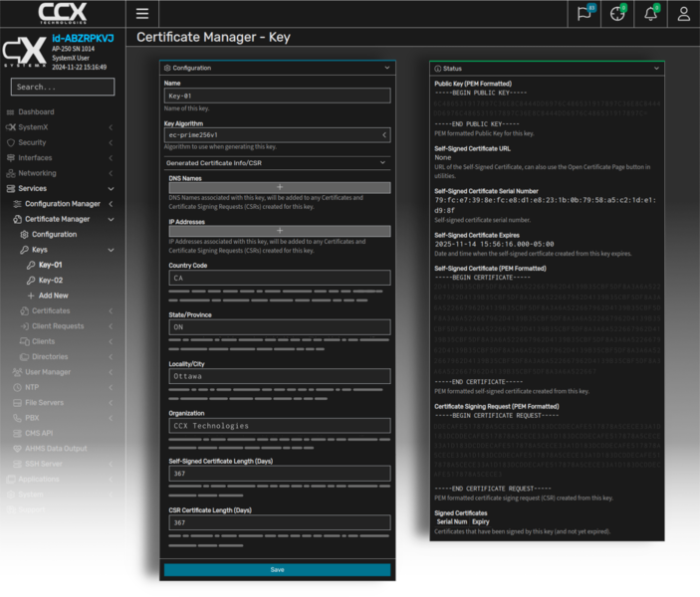Click the plus icon beside Add New
Screen dimensions: 700x597
tap(31, 296)
